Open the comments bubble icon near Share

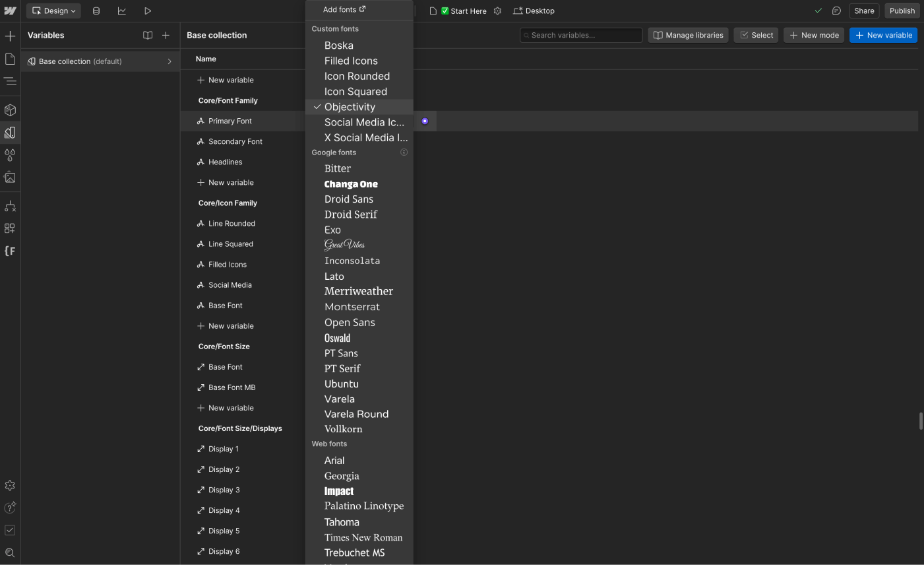(836, 11)
